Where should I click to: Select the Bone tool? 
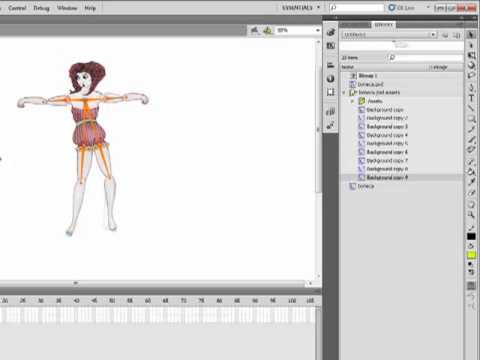[x=471, y=162]
